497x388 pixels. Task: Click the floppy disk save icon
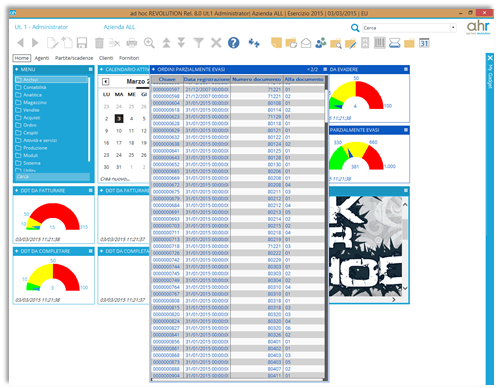coord(82,43)
